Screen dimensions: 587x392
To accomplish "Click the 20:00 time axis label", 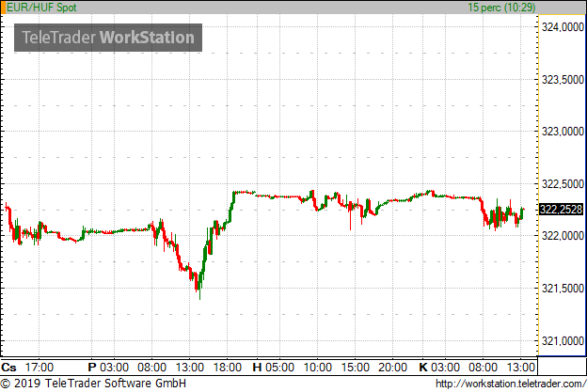I will (x=392, y=367).
